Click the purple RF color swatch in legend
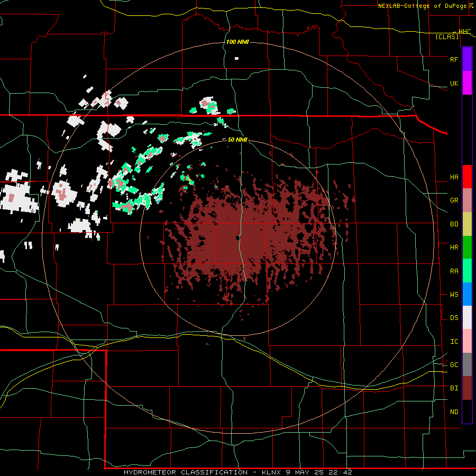This screenshot has height=476, width=476. click(467, 59)
